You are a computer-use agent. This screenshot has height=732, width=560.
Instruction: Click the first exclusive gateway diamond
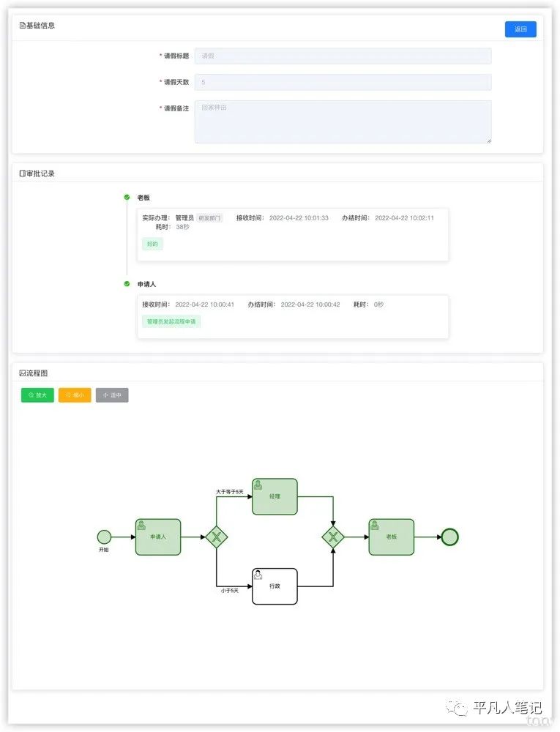216,537
